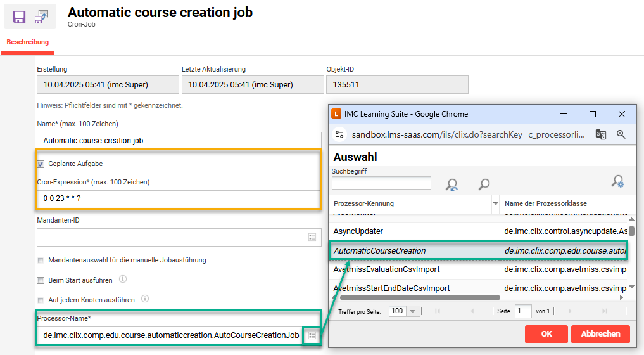Screen dimensions: 644x355
Task: Click the reset search magnifier icon
Action: coord(451,184)
